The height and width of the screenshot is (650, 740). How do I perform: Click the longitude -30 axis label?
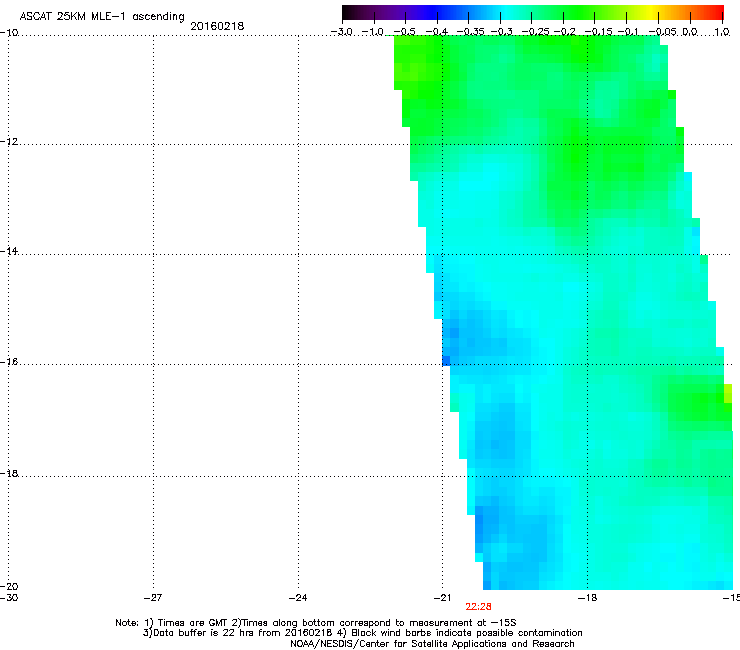[9, 598]
